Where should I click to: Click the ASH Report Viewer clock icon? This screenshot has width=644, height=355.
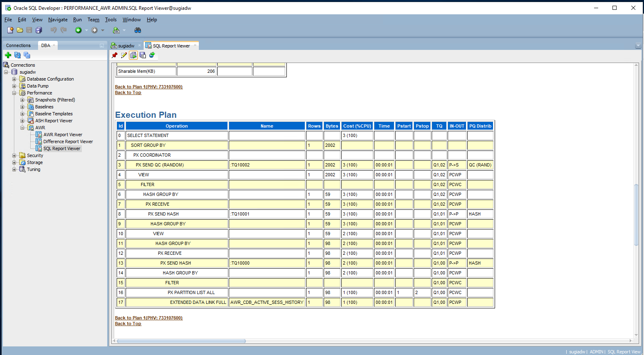click(31, 121)
